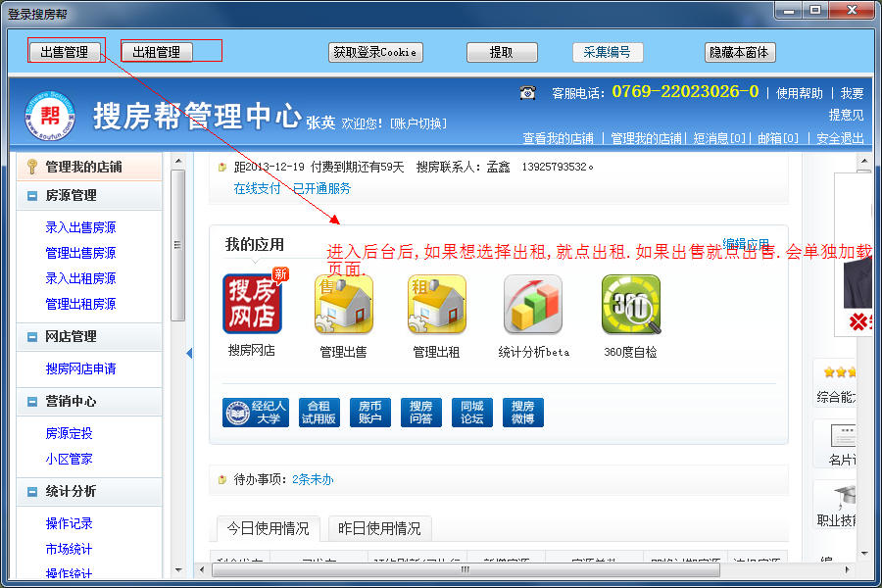
Task: Open 搜房网店申请 link
Action: [80, 368]
